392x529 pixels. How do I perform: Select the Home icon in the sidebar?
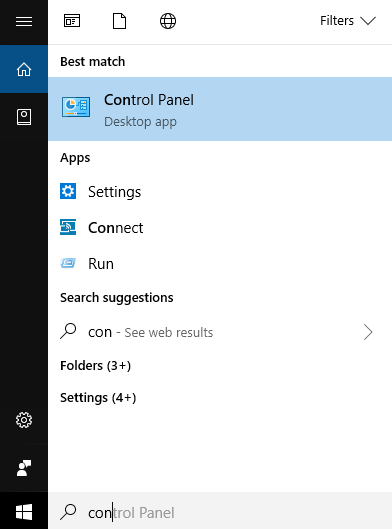tap(24, 69)
